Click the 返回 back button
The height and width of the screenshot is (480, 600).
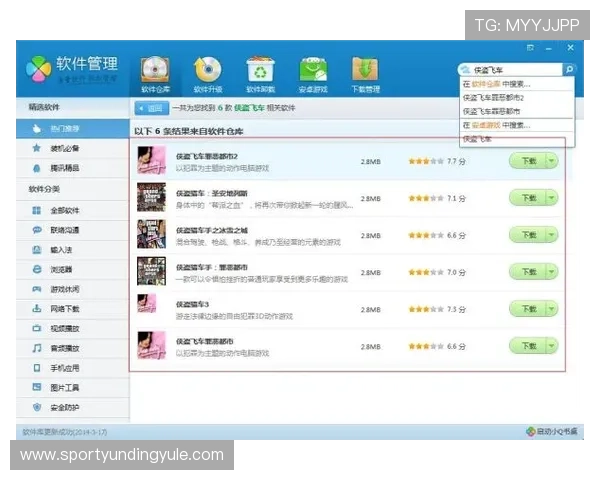[x=152, y=108]
